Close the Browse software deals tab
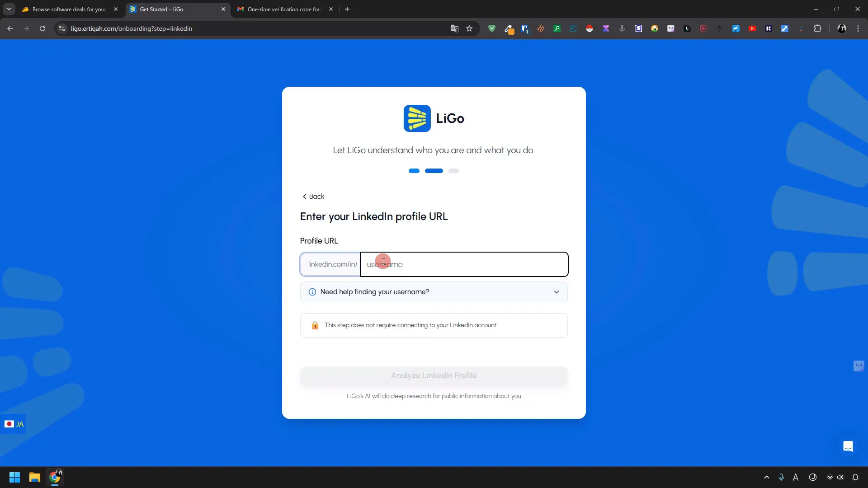 tap(116, 9)
